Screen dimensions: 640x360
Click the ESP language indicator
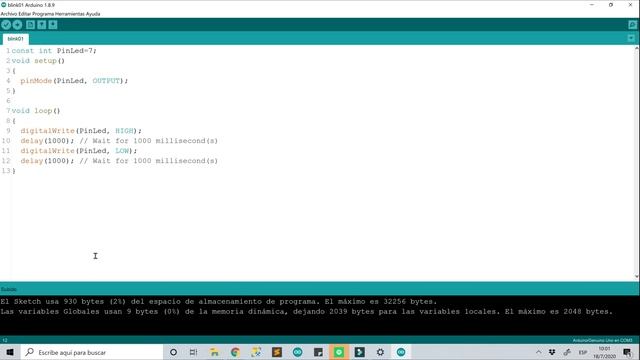[x=582, y=352]
